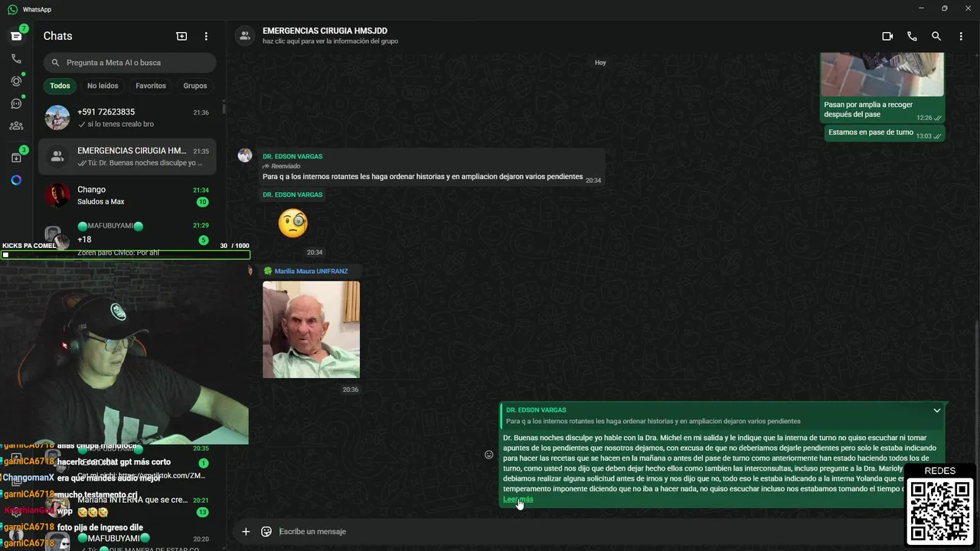Open the Meta AI circle icon

(x=16, y=181)
